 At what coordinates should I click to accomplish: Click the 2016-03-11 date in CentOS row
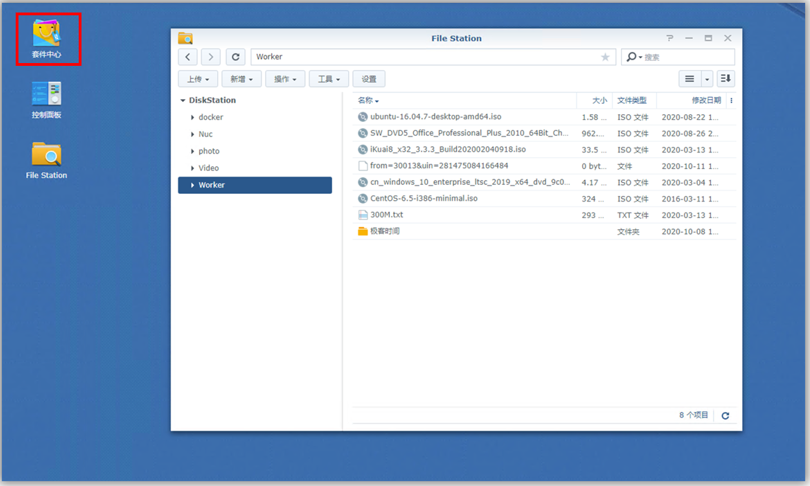[690, 199]
